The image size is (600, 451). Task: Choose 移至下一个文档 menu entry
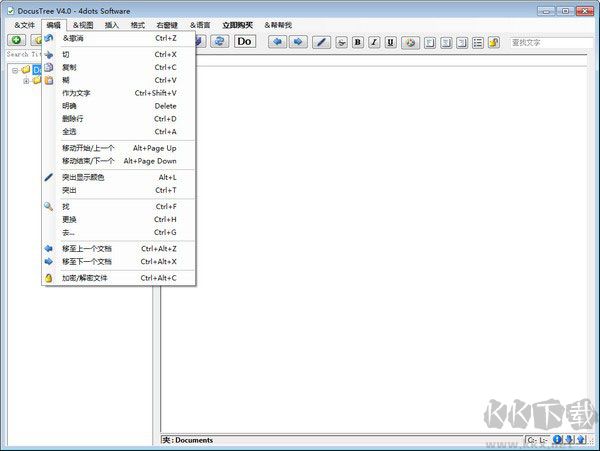[x=87, y=261]
